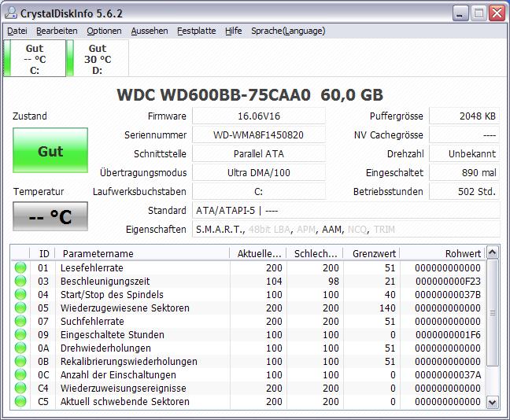This screenshot has width=510, height=420.
Task: Open the Bearbeiten menu
Action: click(x=57, y=31)
